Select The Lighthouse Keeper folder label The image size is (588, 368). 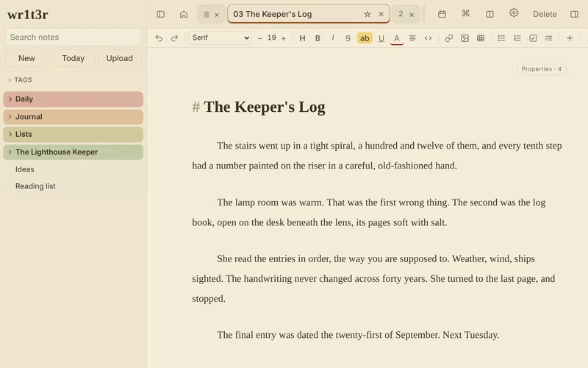pos(57,152)
